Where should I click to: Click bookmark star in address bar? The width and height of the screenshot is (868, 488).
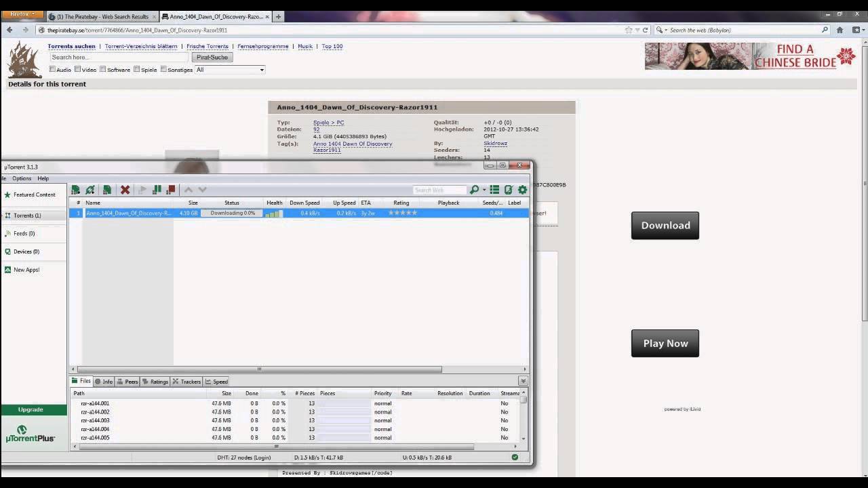coord(628,30)
